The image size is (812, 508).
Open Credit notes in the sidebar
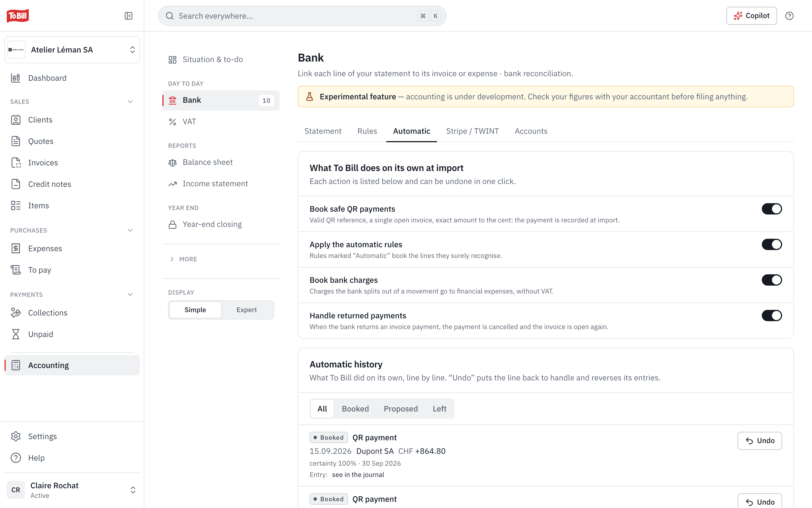(x=72, y=184)
